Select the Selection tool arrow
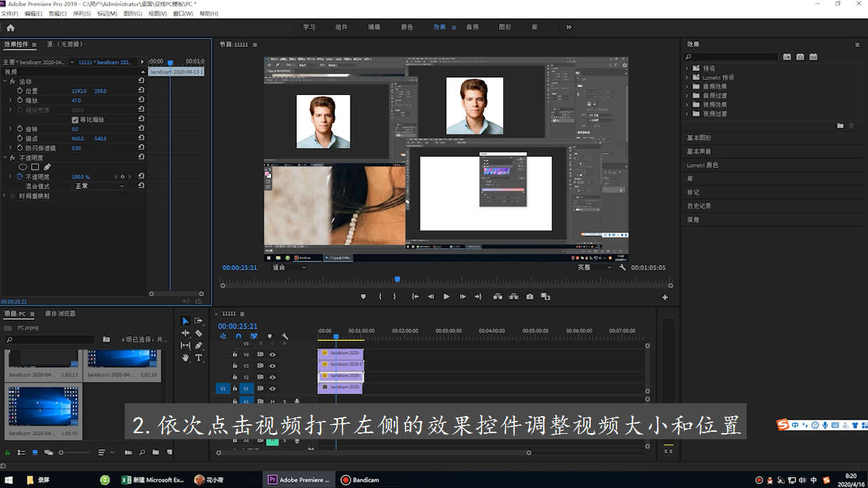Viewport: 868px width, 488px height. coord(185,321)
